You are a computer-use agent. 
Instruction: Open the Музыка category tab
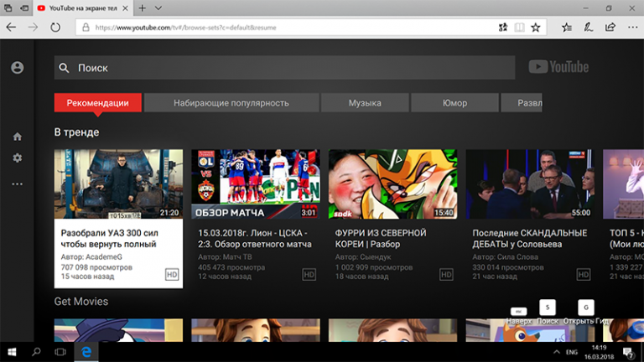365,103
